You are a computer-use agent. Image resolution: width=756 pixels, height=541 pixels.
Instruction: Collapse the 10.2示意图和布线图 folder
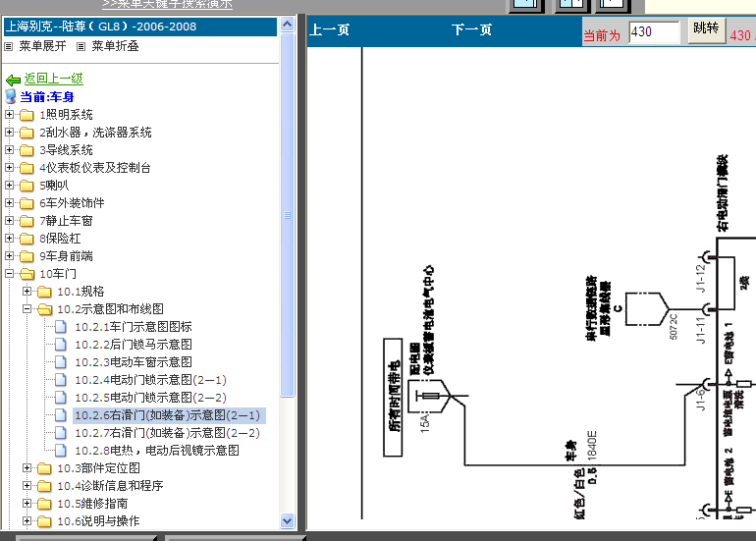click(27, 309)
